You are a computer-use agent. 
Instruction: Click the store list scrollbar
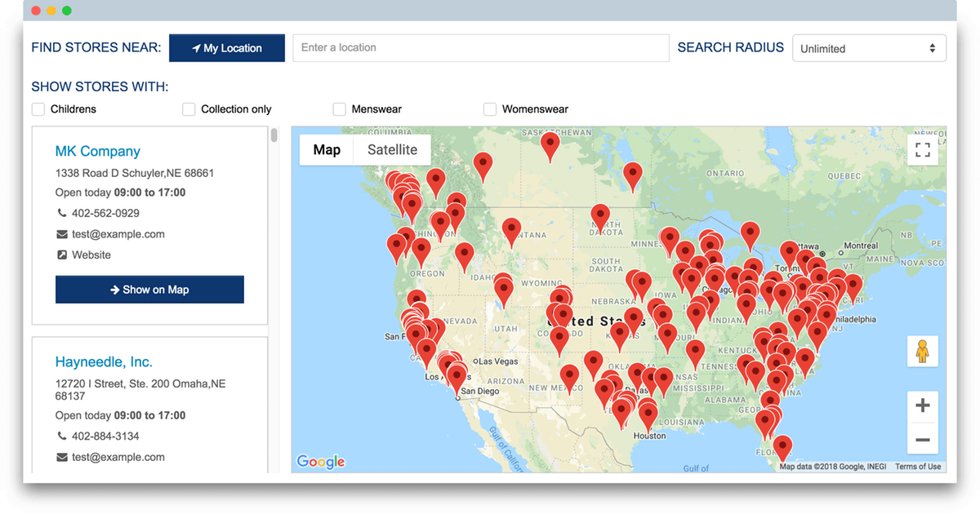point(274,135)
